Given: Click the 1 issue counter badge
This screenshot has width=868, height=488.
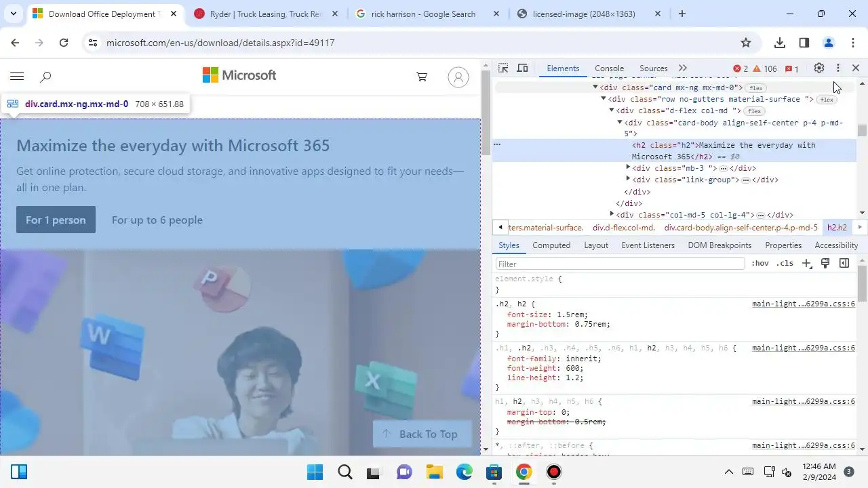Looking at the screenshot, I should pyautogui.click(x=792, y=68).
